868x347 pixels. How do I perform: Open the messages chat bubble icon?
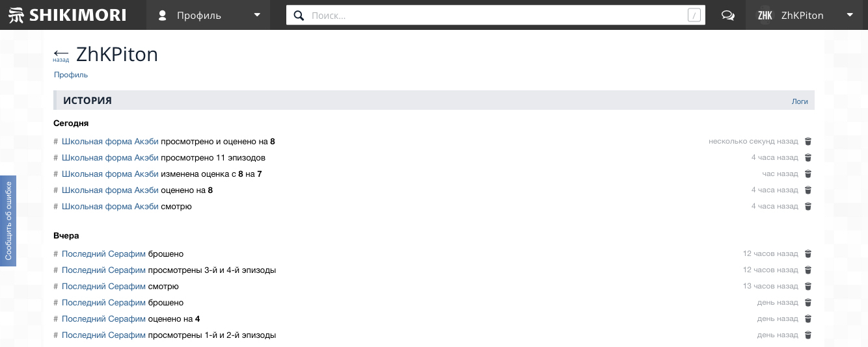tap(728, 16)
